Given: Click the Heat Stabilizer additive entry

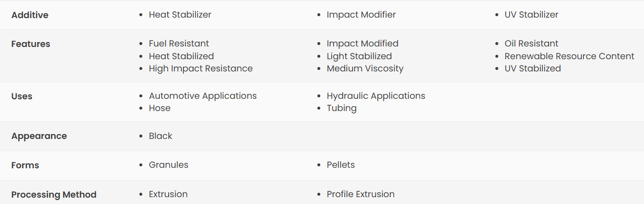Looking at the screenshot, I should pos(180,15).
